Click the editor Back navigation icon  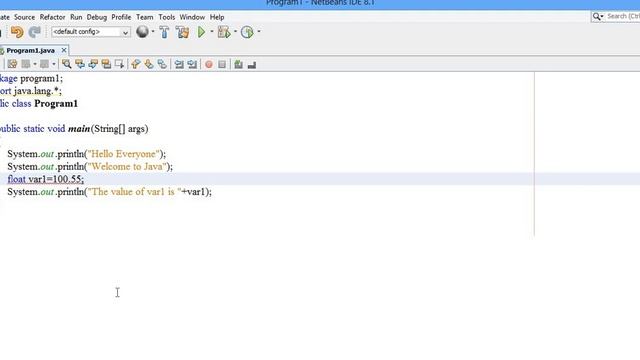pos(26,64)
